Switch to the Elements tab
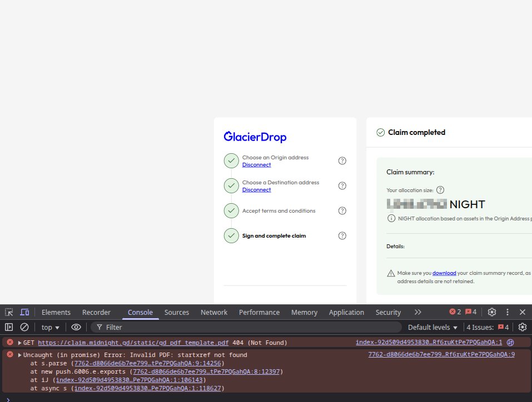 click(56, 312)
